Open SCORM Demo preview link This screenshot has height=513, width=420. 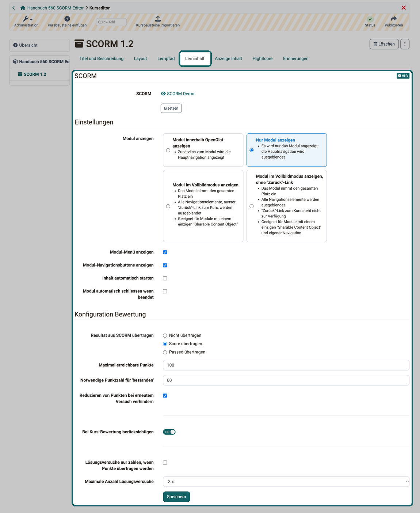(x=180, y=94)
